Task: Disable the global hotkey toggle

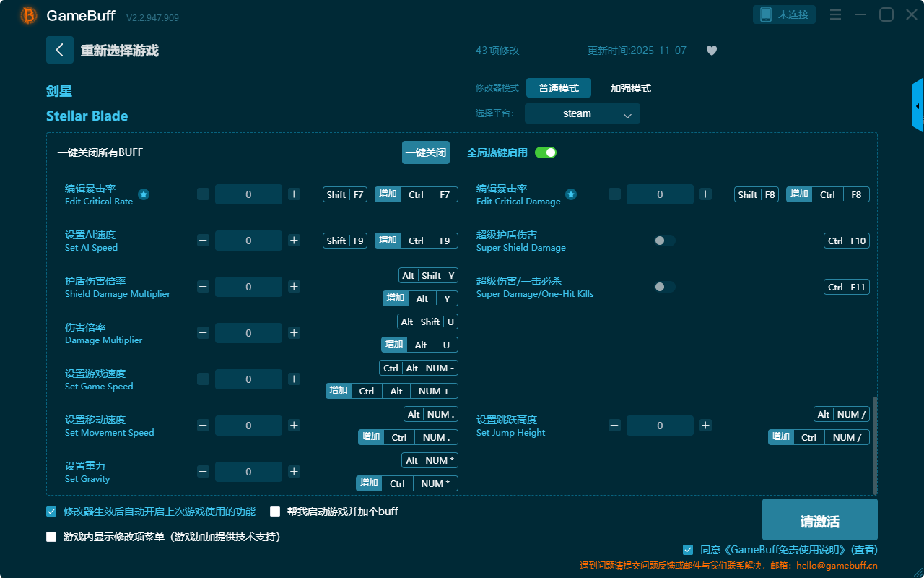Action: [546, 152]
